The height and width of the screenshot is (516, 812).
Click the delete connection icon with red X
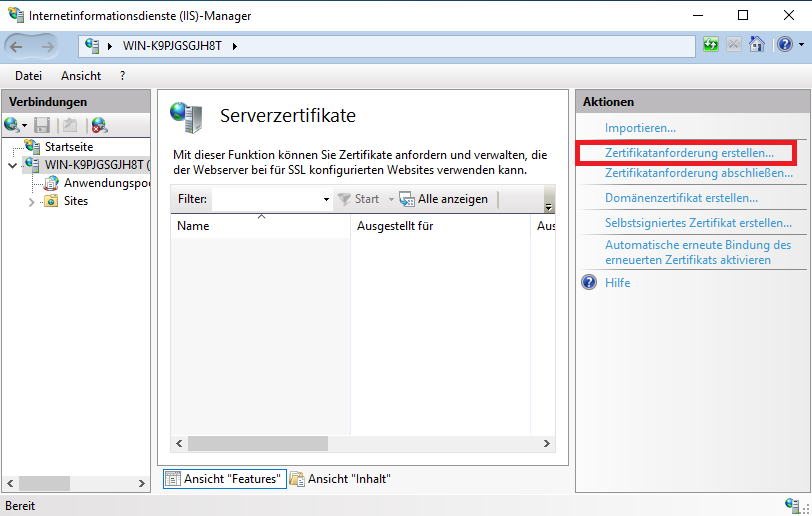point(99,125)
